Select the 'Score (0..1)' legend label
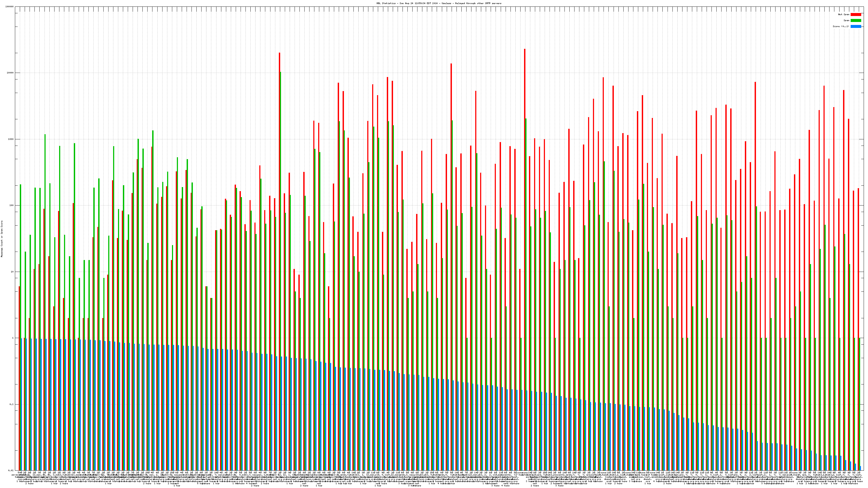Screen dimensions: 868x488 pyautogui.click(x=841, y=26)
